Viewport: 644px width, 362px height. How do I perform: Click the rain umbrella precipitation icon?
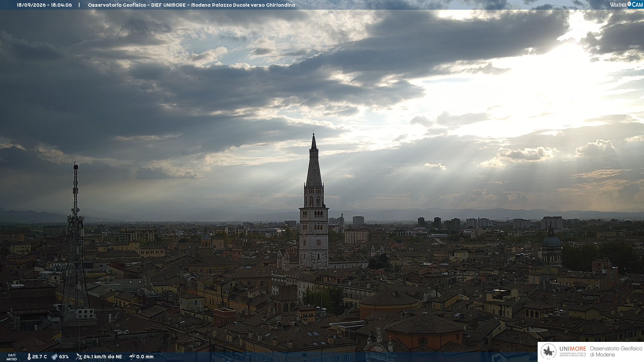(x=132, y=357)
